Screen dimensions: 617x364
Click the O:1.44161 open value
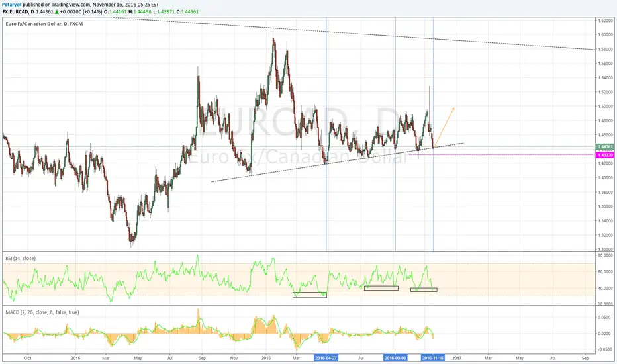click(x=115, y=12)
